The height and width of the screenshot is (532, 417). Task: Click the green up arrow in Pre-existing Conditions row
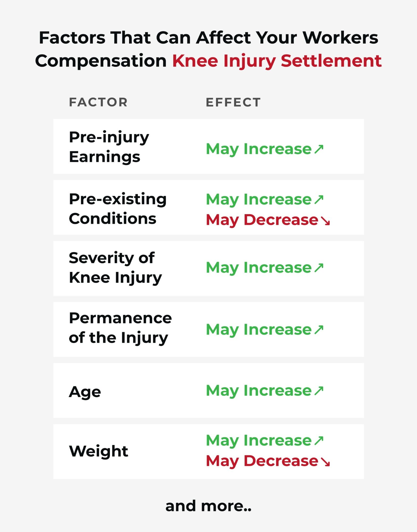tap(319, 199)
